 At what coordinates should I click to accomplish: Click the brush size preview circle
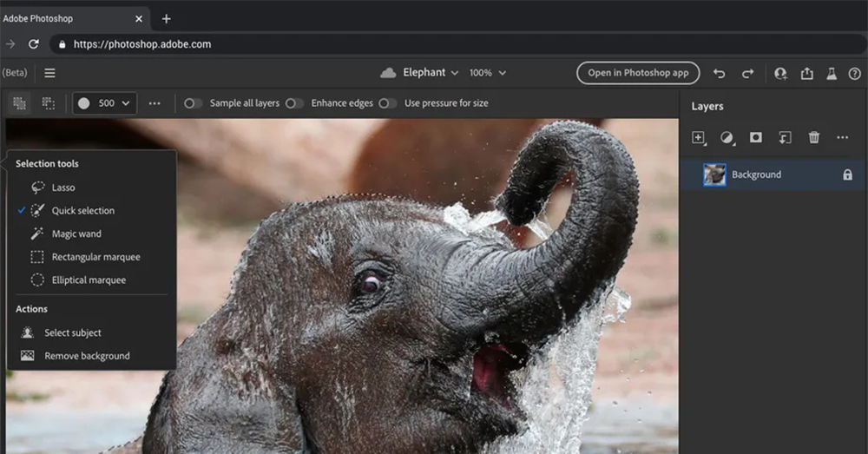(83, 103)
